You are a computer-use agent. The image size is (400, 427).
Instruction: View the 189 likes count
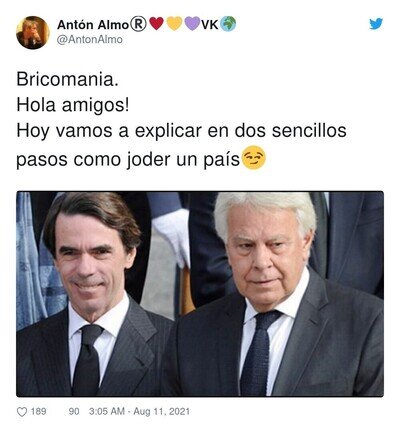click(x=38, y=412)
